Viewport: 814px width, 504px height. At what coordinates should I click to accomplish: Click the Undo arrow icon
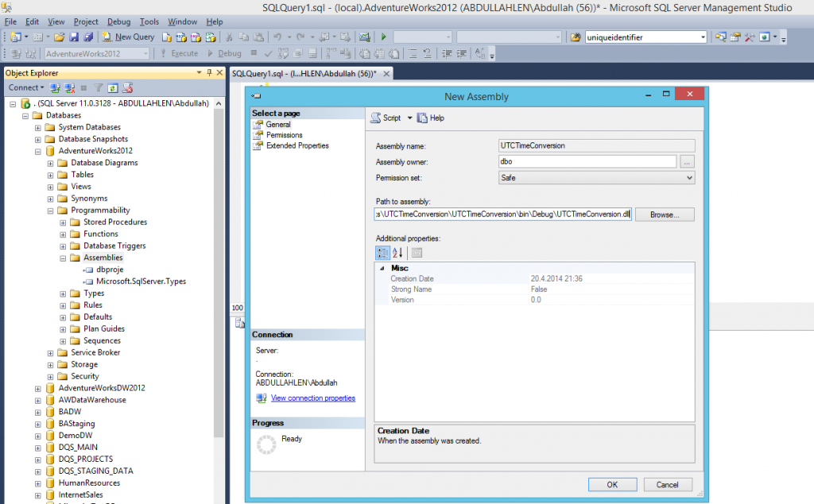click(x=277, y=37)
